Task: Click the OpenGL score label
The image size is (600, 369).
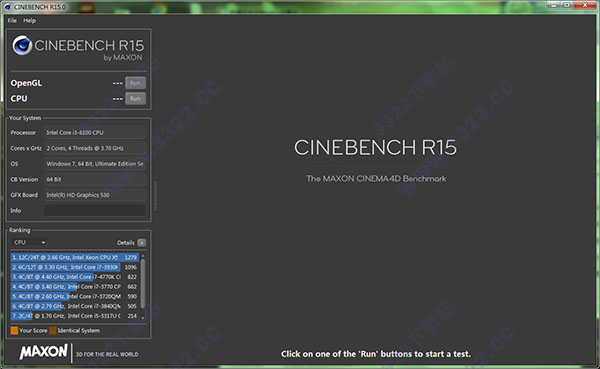Action: point(26,83)
